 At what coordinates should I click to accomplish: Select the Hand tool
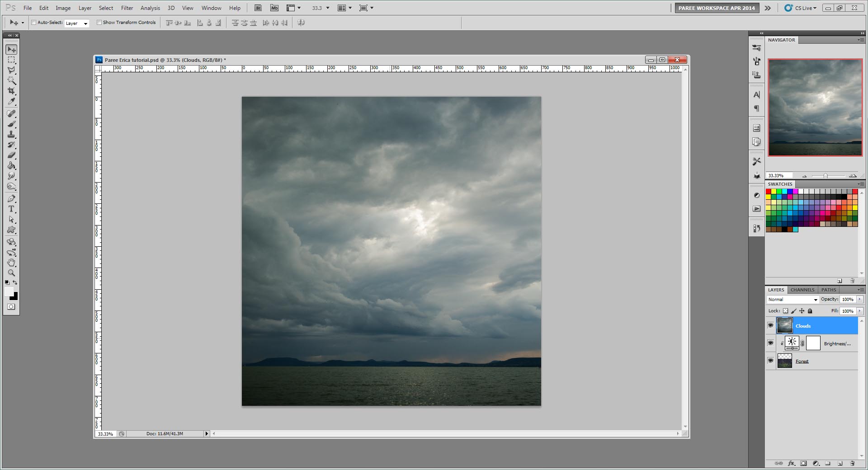coord(11,263)
